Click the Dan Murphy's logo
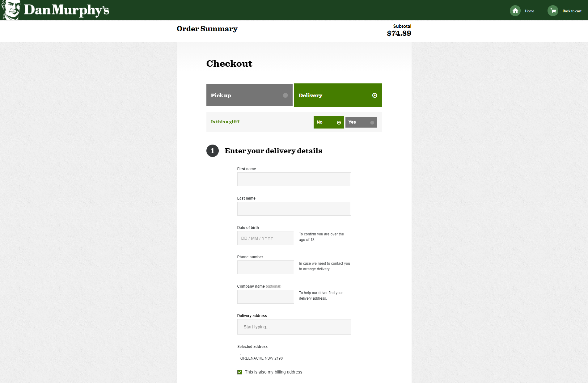Image resolution: width=588 pixels, height=384 pixels. tap(56, 10)
